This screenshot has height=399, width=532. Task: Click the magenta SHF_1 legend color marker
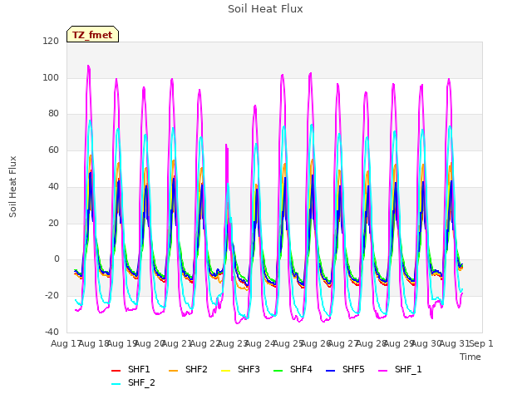click(x=382, y=371)
